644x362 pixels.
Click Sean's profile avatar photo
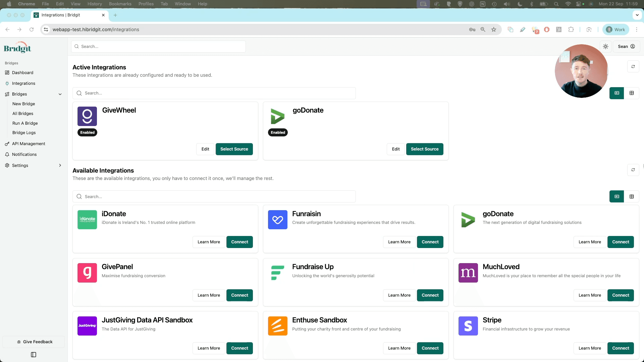coord(581,71)
